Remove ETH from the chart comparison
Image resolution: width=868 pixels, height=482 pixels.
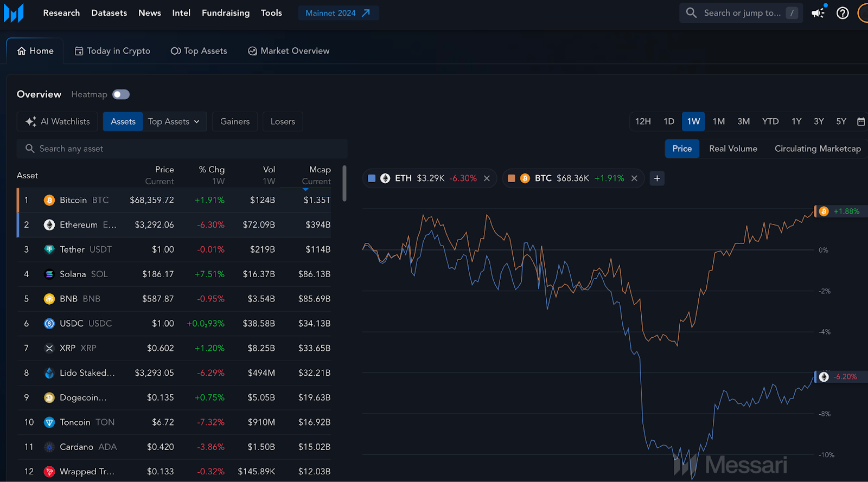pos(487,178)
